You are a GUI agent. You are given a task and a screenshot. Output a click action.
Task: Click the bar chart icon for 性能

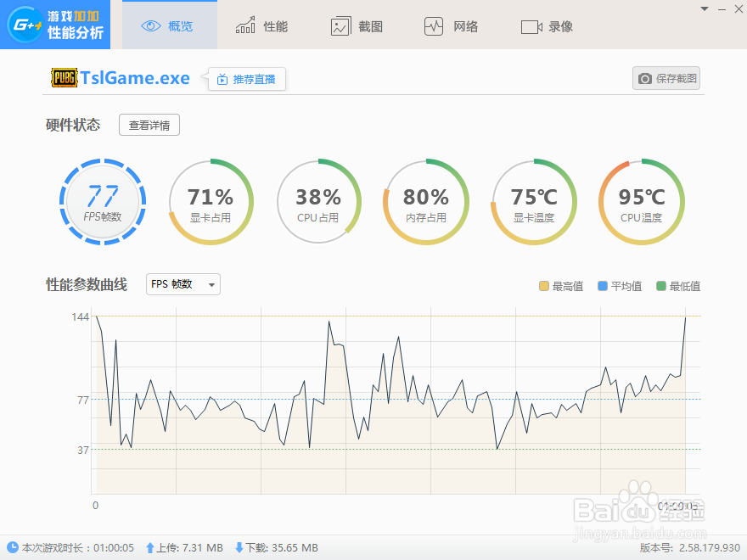tap(245, 25)
